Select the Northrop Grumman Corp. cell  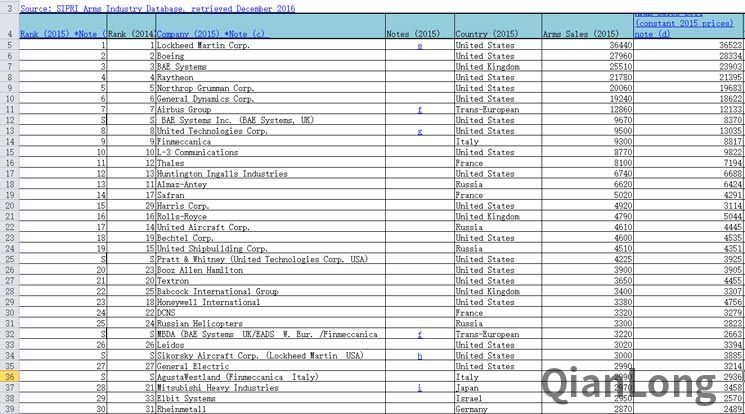tap(270, 88)
